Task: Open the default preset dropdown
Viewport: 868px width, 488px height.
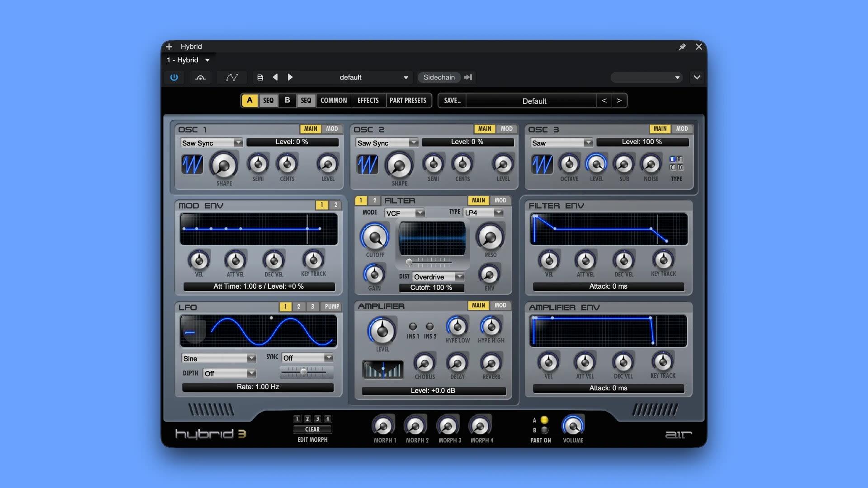Action: 355,77
